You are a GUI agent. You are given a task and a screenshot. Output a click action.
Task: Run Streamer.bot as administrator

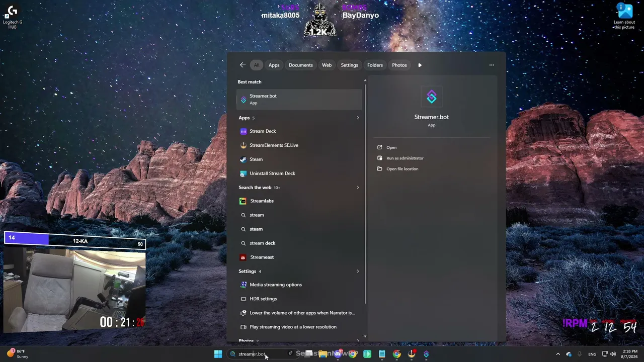point(405,158)
